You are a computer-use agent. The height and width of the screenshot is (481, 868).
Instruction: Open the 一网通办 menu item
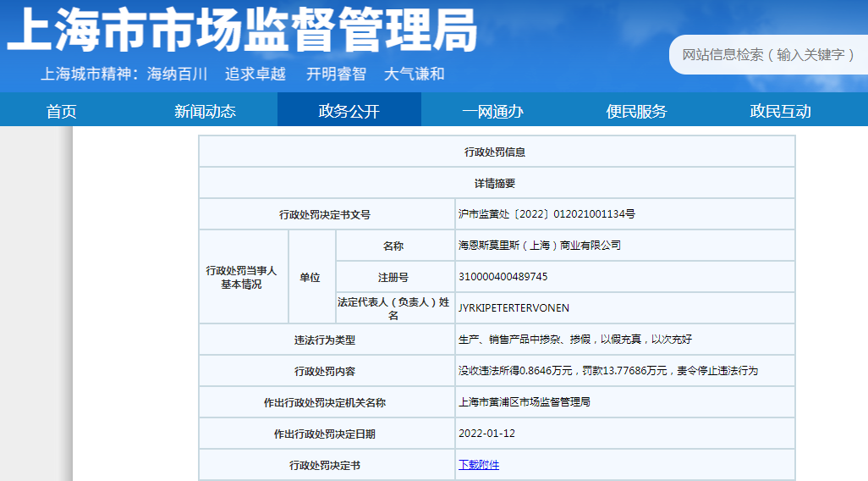click(492, 111)
